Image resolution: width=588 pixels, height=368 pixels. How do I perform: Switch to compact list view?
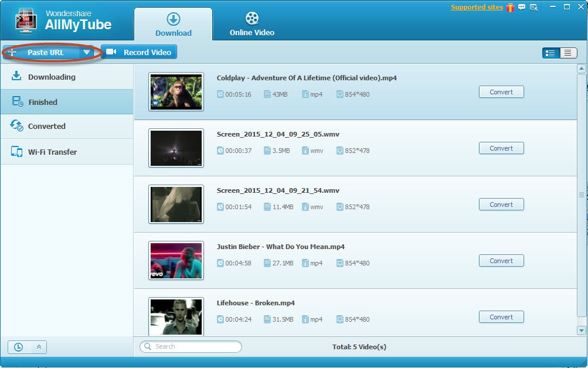coord(568,53)
